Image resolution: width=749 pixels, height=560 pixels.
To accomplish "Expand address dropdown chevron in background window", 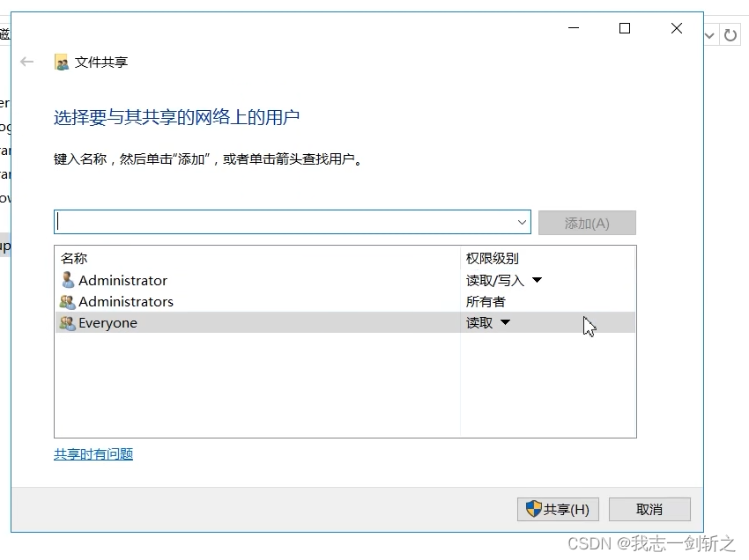I will tap(709, 35).
